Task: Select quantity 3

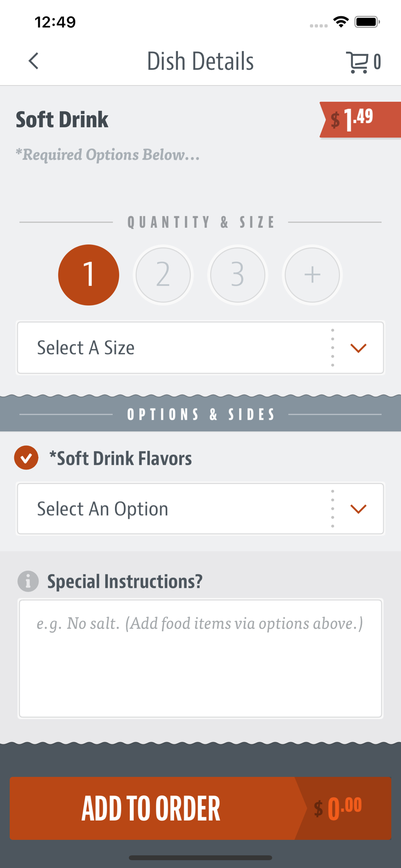Action: (238, 275)
